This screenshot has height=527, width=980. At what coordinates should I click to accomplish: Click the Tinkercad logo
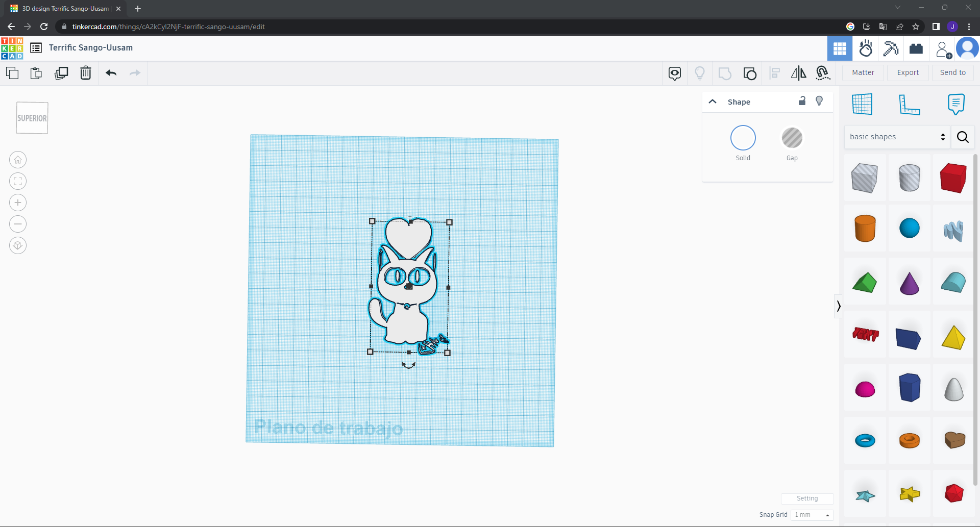[12, 48]
